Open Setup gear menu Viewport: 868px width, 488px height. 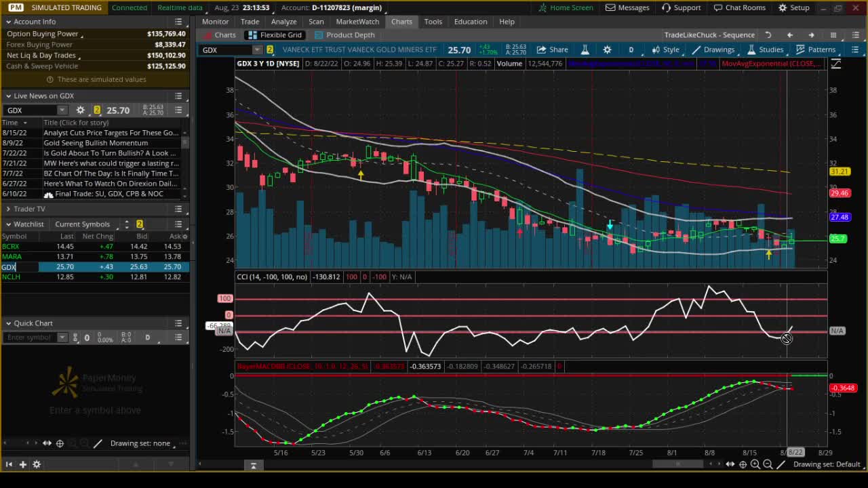click(x=793, y=7)
